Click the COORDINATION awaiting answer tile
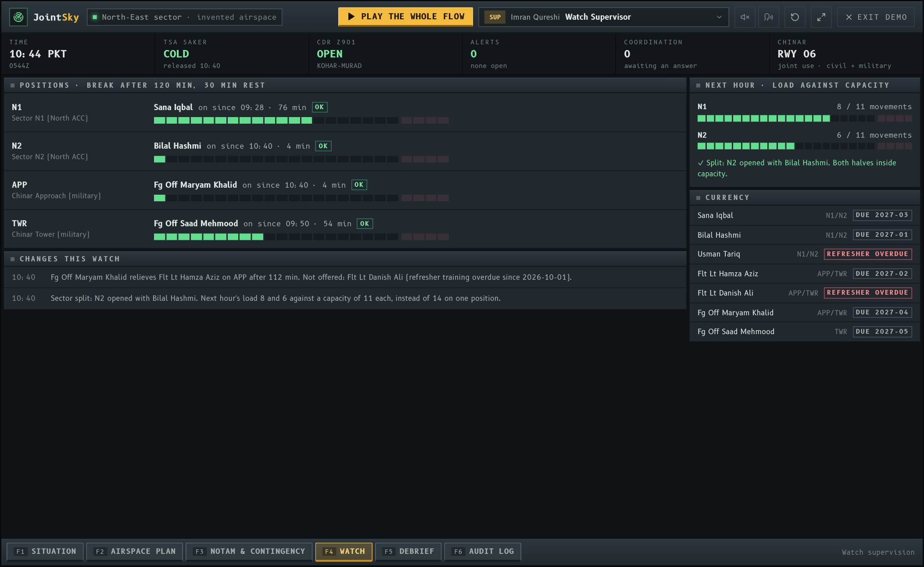The width and height of the screenshot is (924, 567). pos(692,54)
